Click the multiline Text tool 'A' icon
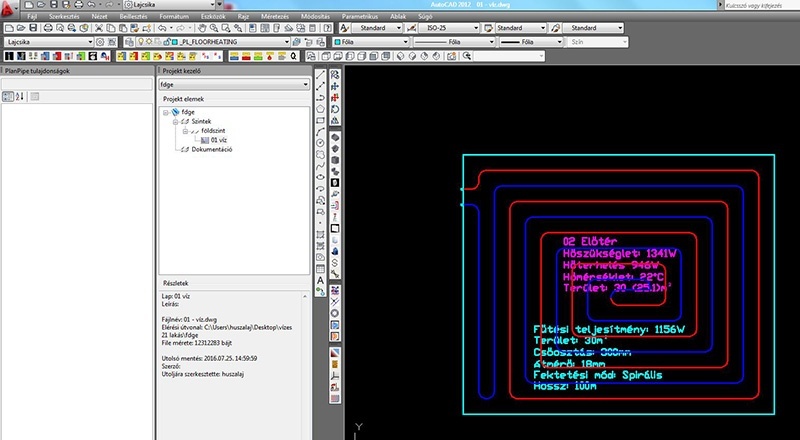The image size is (800, 440). tap(320, 281)
